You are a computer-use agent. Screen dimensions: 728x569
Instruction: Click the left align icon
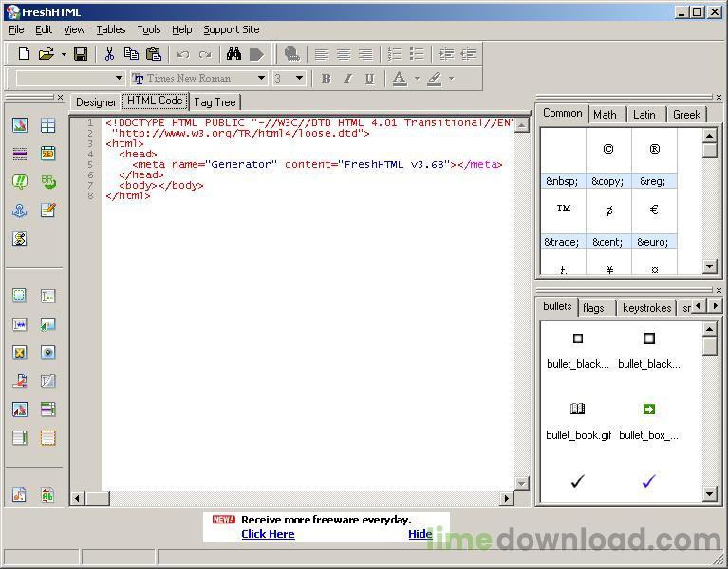321,55
